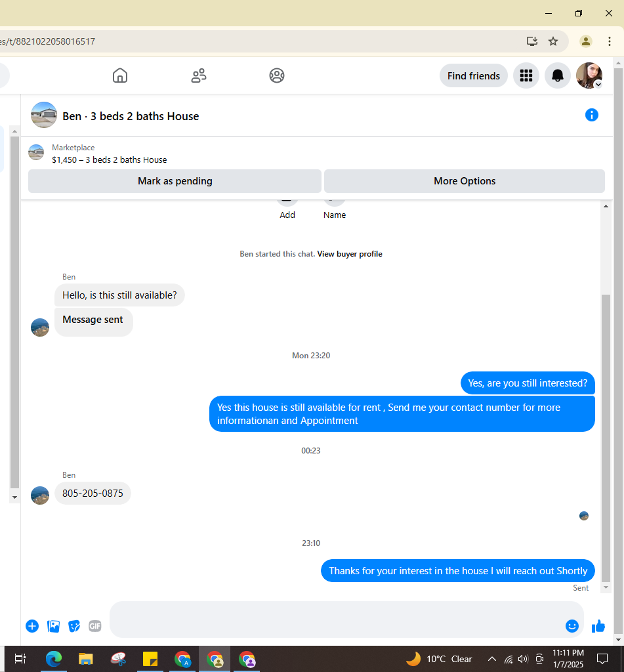Open Snipping Tool from taskbar

tap(118, 659)
